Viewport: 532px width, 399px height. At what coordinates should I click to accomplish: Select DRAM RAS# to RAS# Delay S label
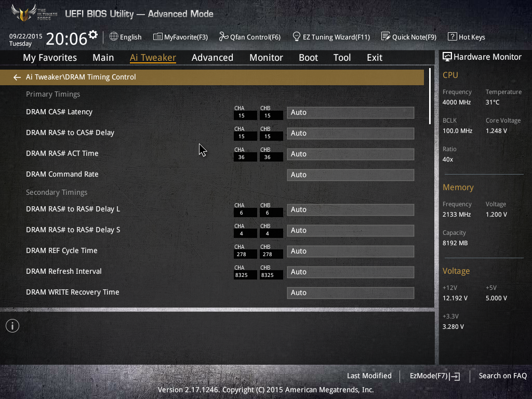pos(73,230)
